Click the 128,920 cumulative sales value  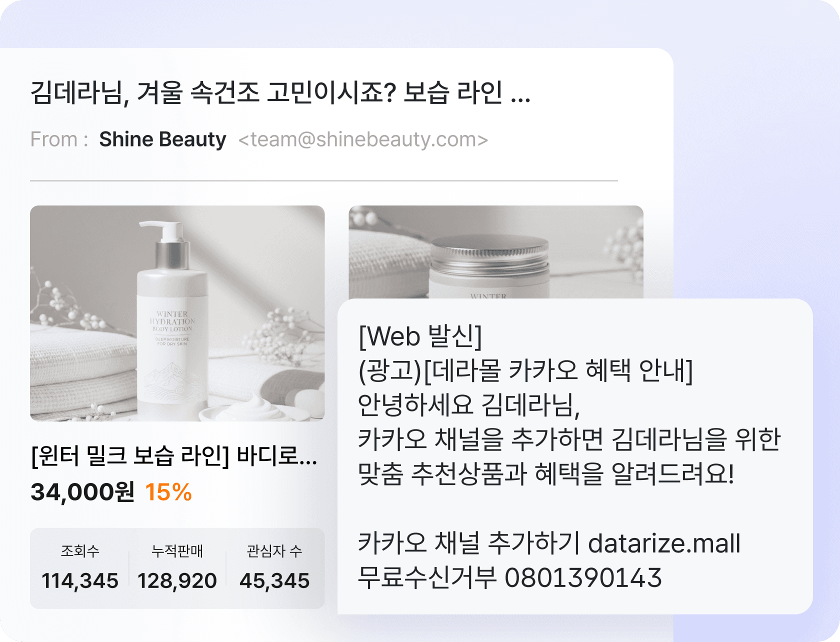(x=177, y=581)
